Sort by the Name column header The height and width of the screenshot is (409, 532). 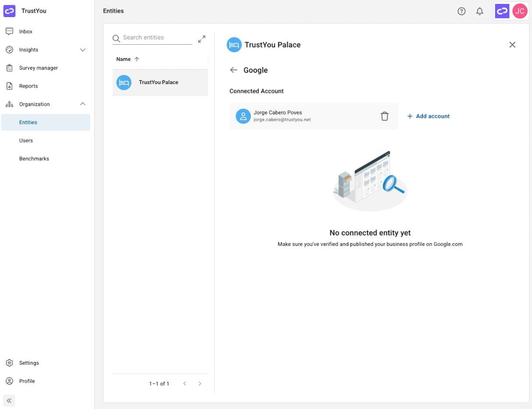coord(123,59)
